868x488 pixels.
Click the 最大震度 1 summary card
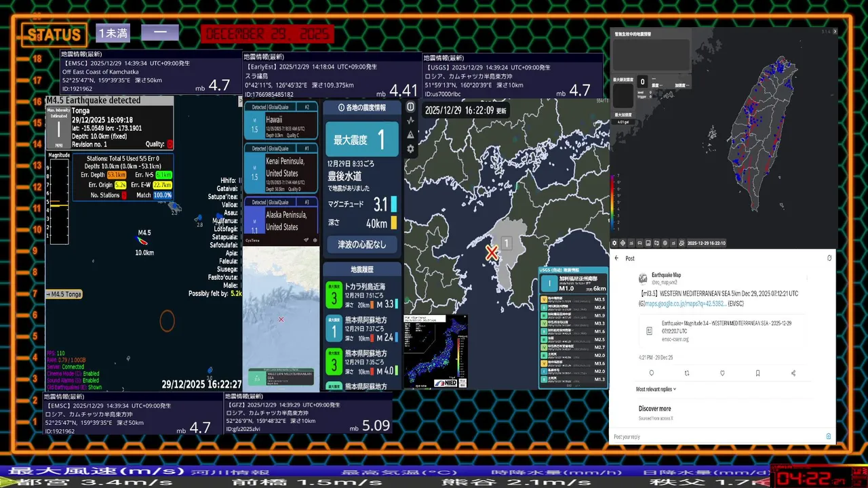point(362,140)
